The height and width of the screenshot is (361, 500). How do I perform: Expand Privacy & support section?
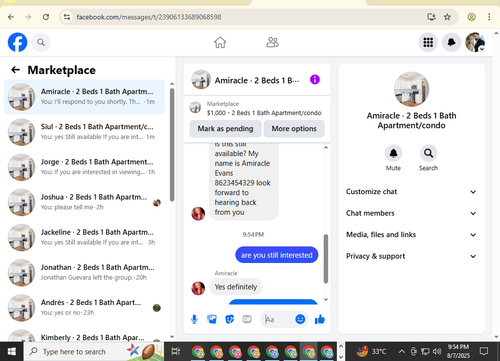(x=411, y=256)
